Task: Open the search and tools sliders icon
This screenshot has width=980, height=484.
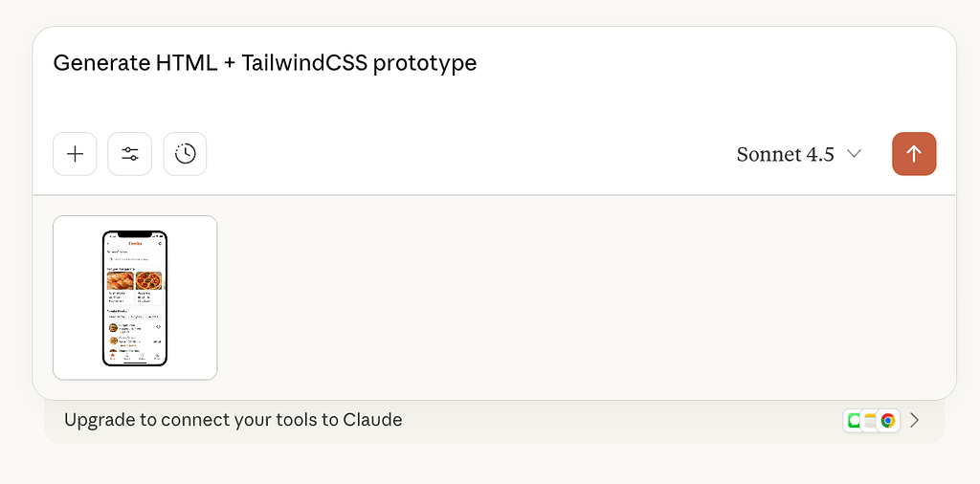Action: tap(130, 154)
